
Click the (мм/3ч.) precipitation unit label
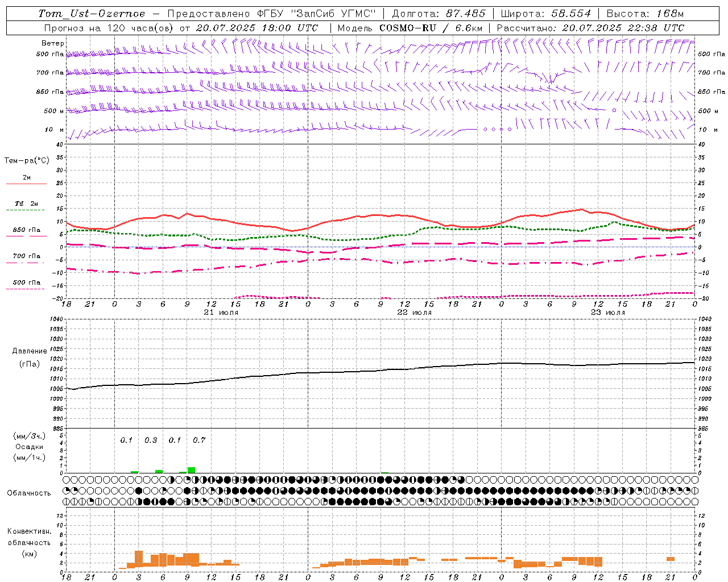point(30,436)
